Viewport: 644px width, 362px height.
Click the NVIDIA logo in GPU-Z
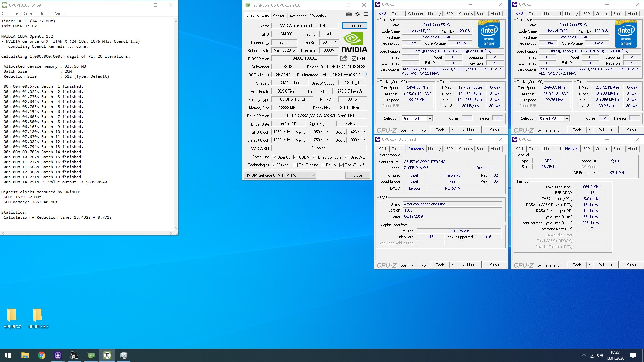(354, 42)
